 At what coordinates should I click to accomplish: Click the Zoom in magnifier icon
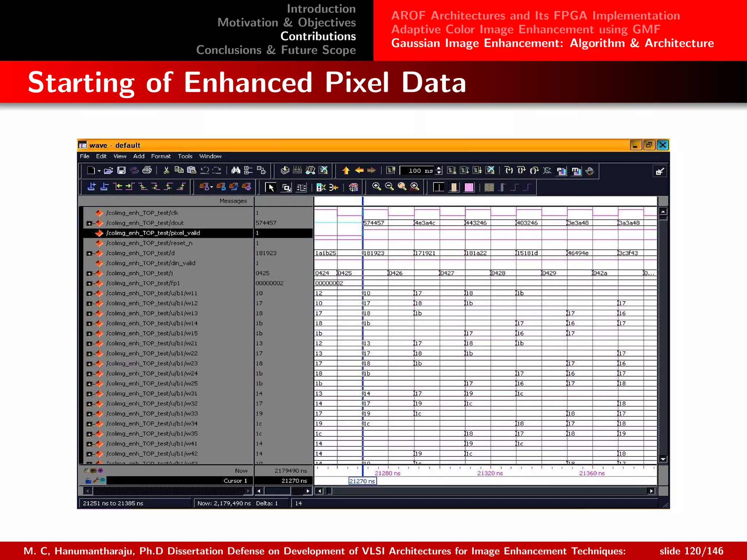pos(376,187)
